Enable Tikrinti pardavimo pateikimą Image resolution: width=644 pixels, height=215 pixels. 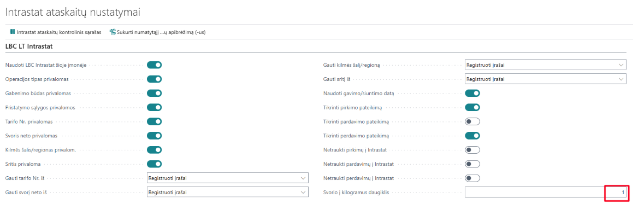point(472,121)
